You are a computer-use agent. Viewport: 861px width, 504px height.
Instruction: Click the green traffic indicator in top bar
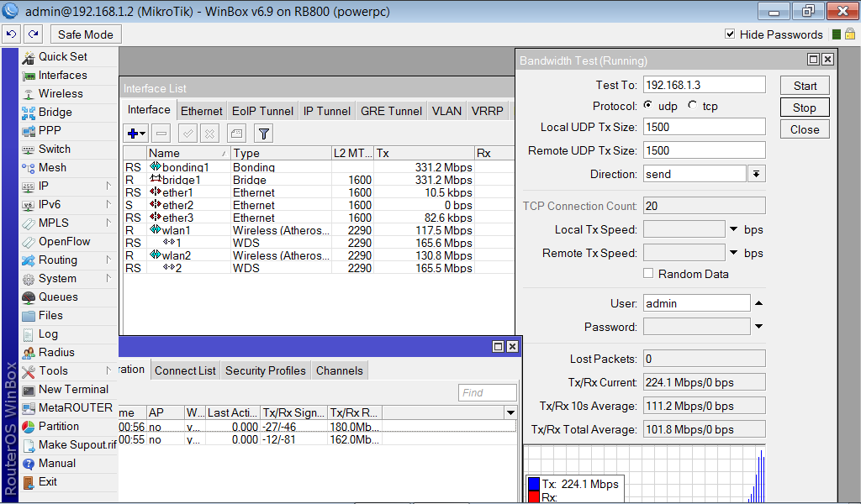(837, 34)
